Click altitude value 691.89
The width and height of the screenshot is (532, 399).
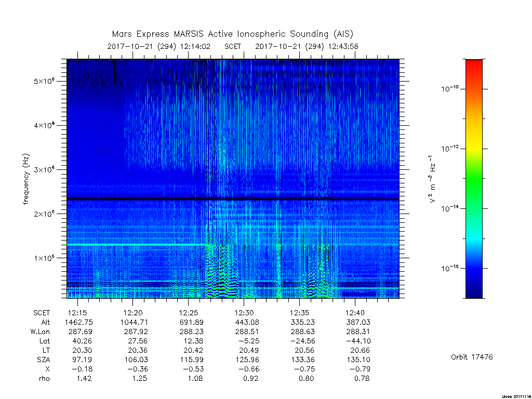click(191, 322)
